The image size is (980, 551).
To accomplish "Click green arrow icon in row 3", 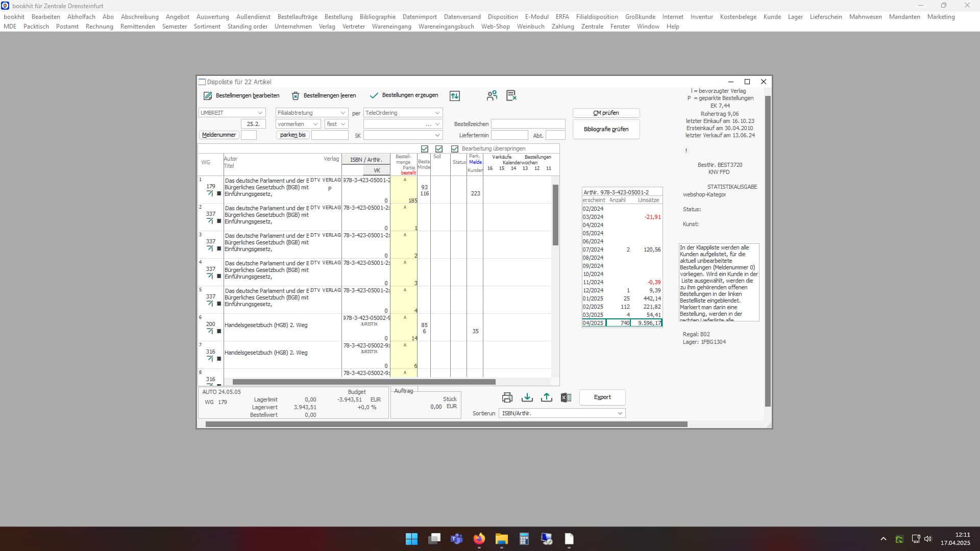I will pyautogui.click(x=210, y=248).
